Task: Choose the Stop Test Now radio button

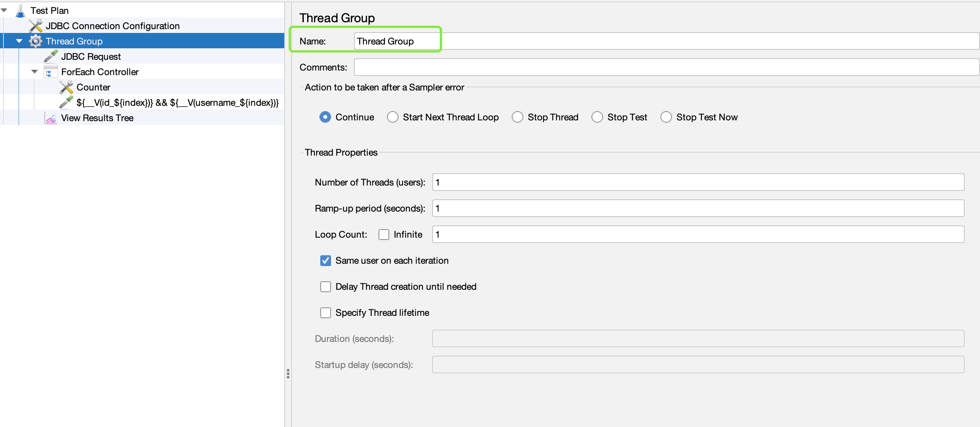Action: pyautogui.click(x=666, y=117)
